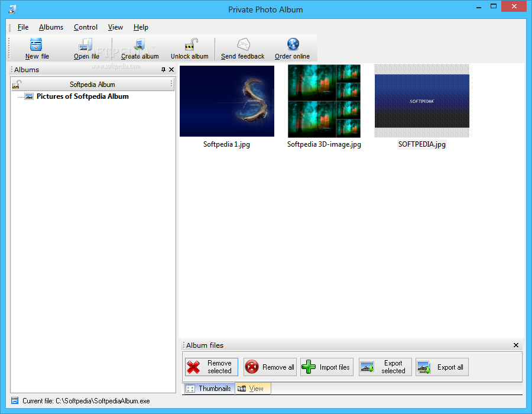Screen dimensions: 532x414
Task: Click the Softpedia 3D-image.jpg file name
Action: pyautogui.click(x=324, y=144)
